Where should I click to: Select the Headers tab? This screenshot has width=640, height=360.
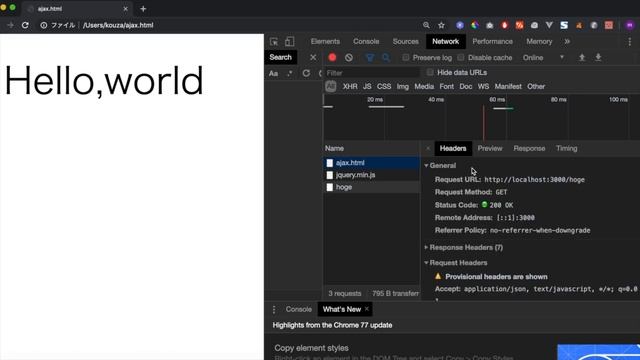(x=453, y=149)
